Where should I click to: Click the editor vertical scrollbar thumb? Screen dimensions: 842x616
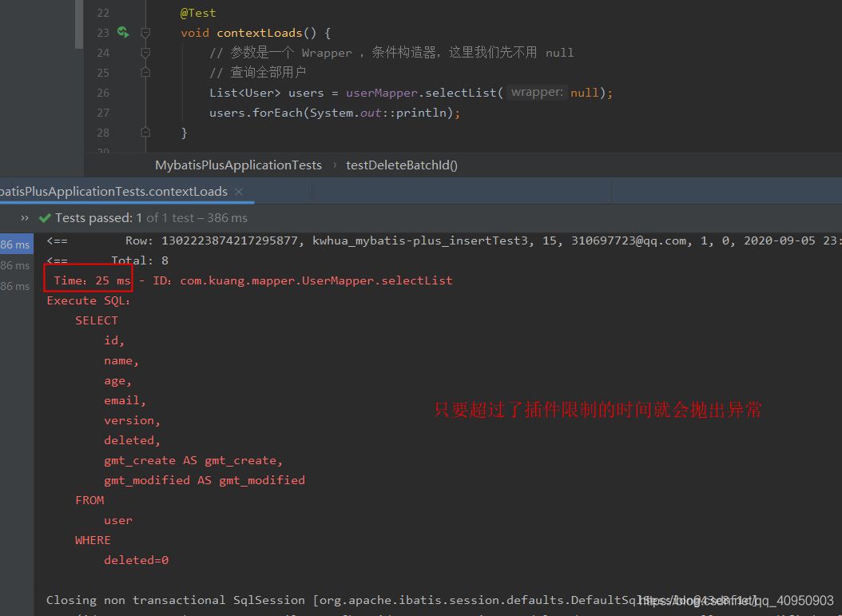pos(79,24)
